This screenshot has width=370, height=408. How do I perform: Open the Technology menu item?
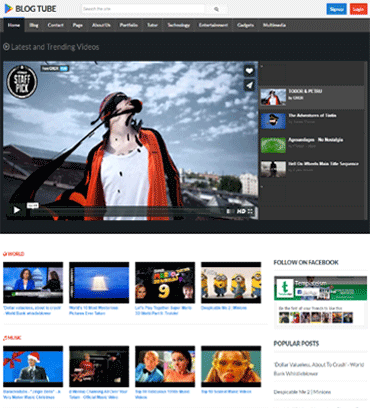point(179,25)
